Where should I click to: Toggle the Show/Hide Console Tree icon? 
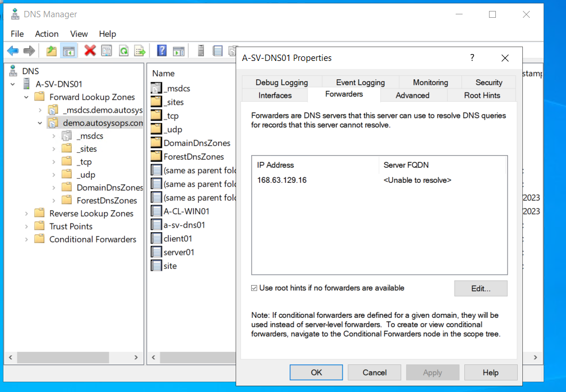(x=68, y=51)
